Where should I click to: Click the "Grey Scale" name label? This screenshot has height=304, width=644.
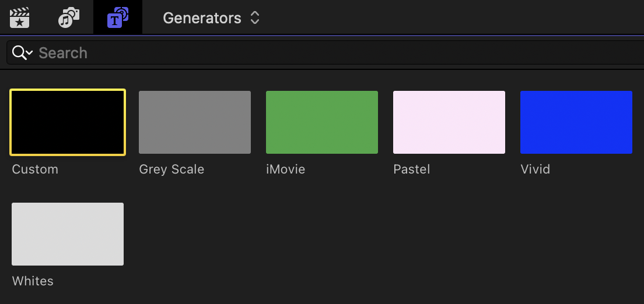point(171,169)
